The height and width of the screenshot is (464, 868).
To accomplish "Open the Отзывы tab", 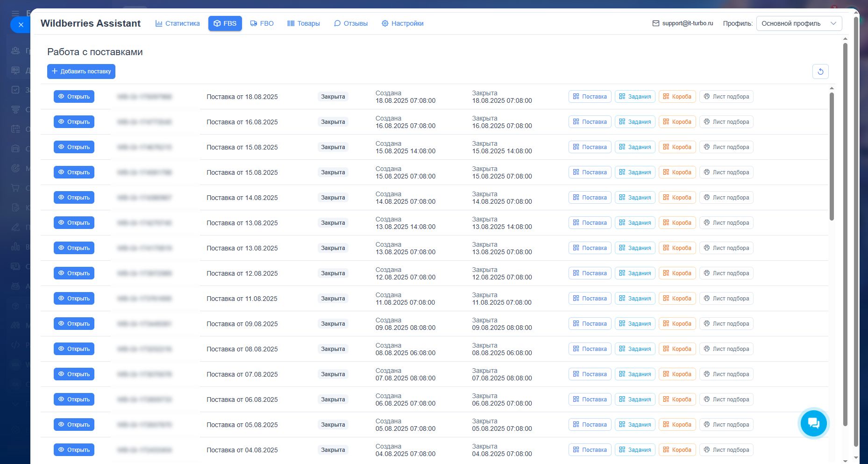I will coord(350,23).
